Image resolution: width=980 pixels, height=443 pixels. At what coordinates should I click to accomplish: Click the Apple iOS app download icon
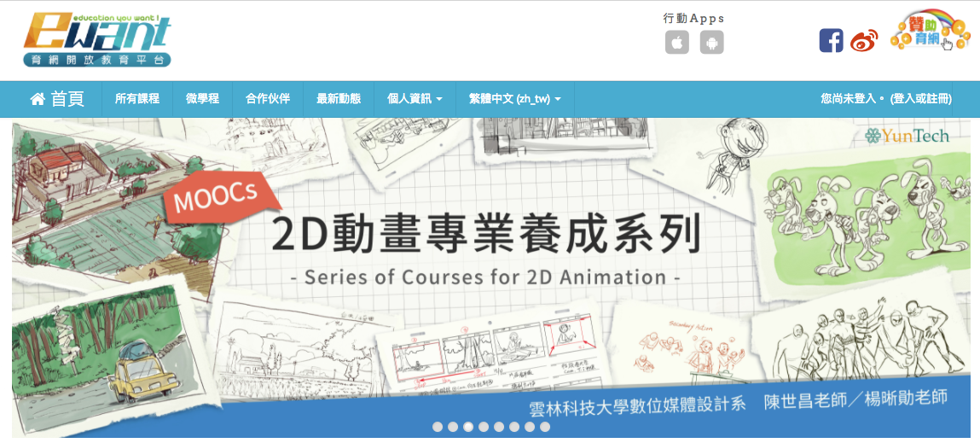[x=676, y=42]
